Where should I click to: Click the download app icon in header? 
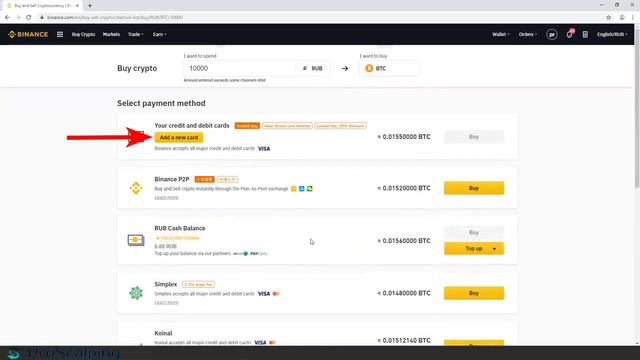point(585,35)
